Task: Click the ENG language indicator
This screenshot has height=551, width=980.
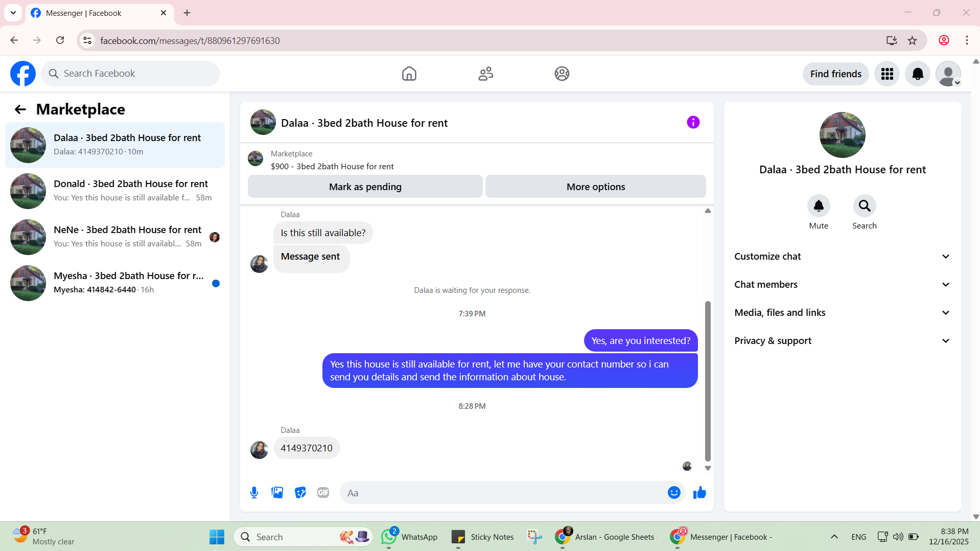Action: 859,537
